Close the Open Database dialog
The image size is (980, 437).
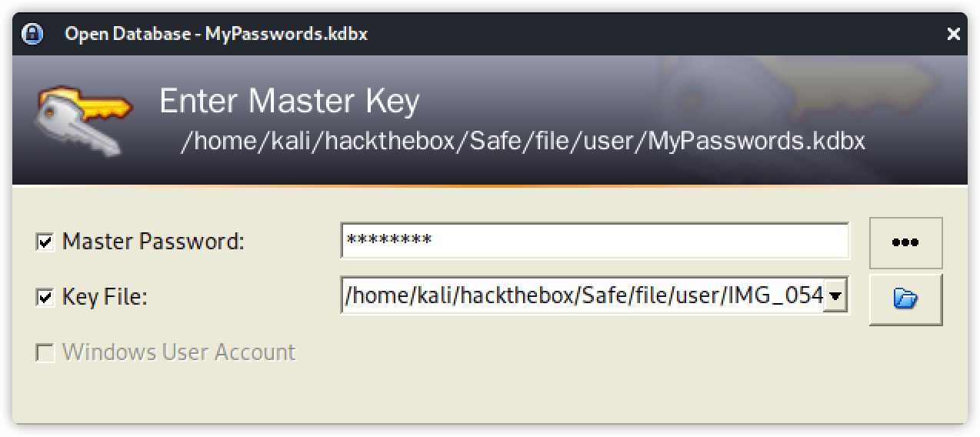953,34
